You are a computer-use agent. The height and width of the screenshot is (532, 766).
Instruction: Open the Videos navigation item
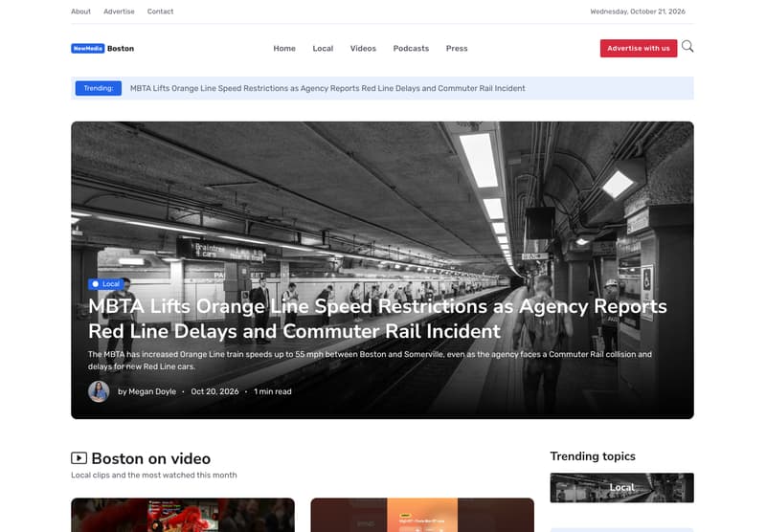[x=363, y=48]
